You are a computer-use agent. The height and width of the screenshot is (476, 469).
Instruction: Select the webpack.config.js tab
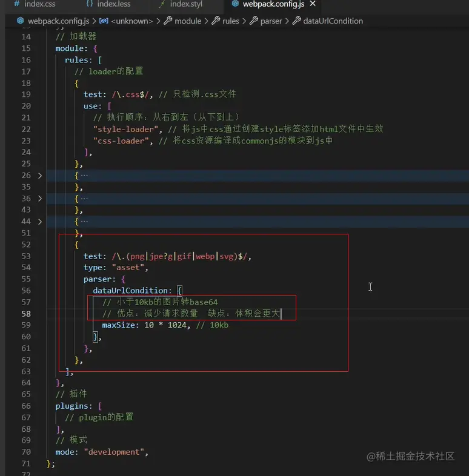coord(273,4)
